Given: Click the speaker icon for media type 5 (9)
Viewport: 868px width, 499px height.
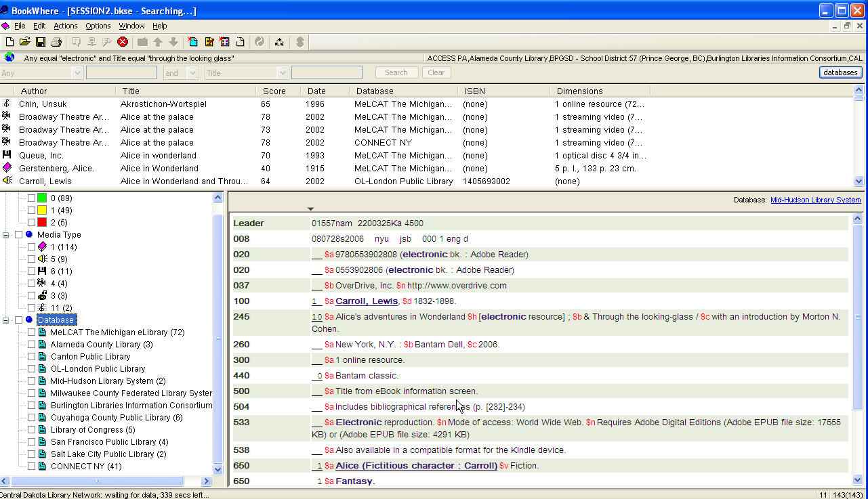Looking at the screenshot, I should [x=42, y=259].
